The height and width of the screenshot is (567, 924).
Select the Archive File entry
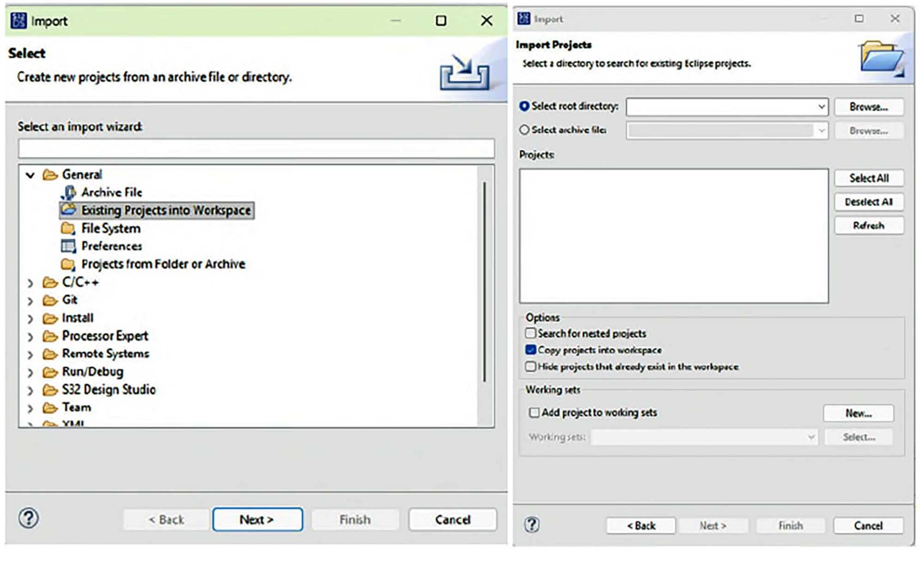(x=112, y=192)
